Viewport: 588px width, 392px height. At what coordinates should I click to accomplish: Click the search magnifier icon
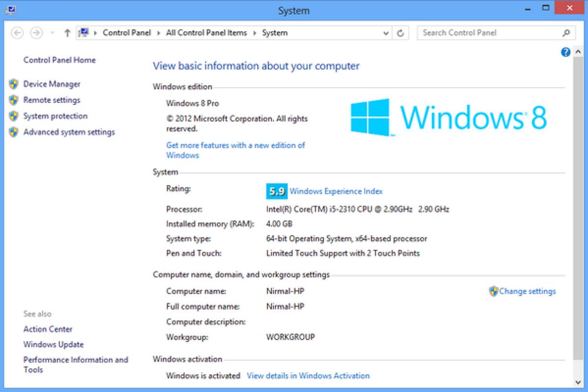tap(566, 33)
